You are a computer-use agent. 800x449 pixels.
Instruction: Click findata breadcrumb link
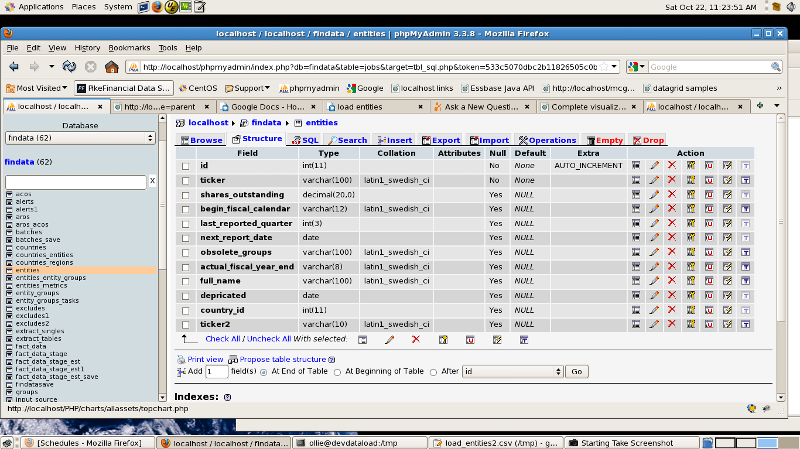coord(266,122)
